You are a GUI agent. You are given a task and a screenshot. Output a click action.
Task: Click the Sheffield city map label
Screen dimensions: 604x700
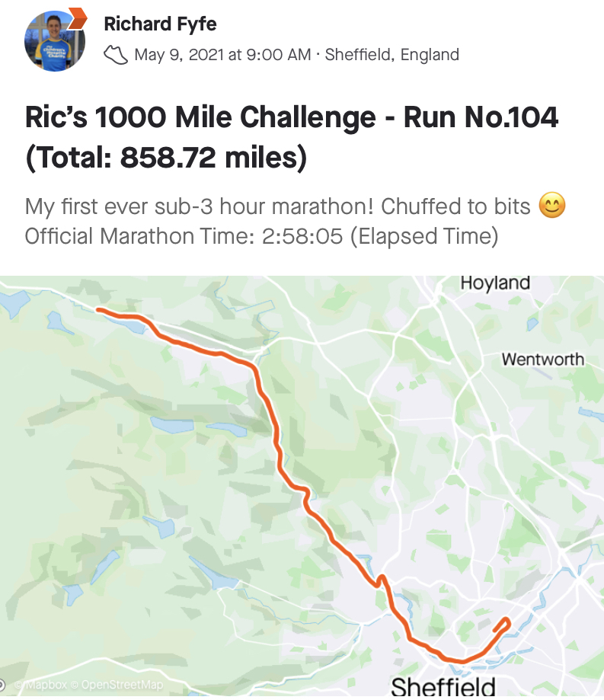[x=443, y=687]
